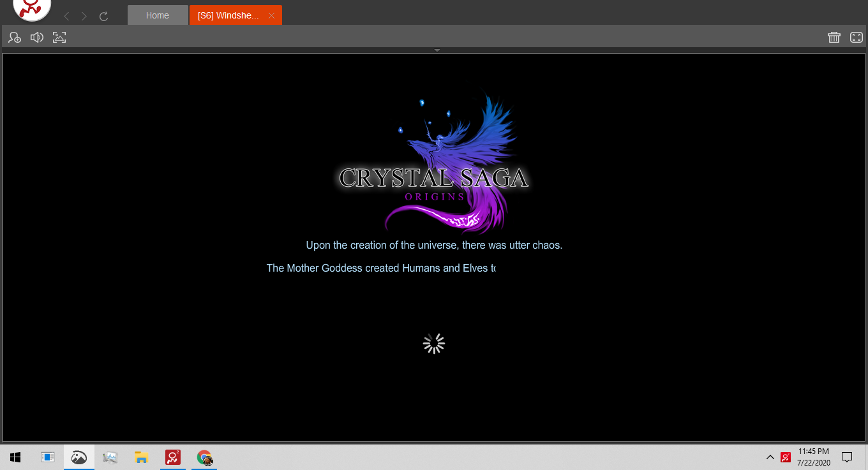Open File Explorer from the taskbar
868x470 pixels.
click(142, 457)
